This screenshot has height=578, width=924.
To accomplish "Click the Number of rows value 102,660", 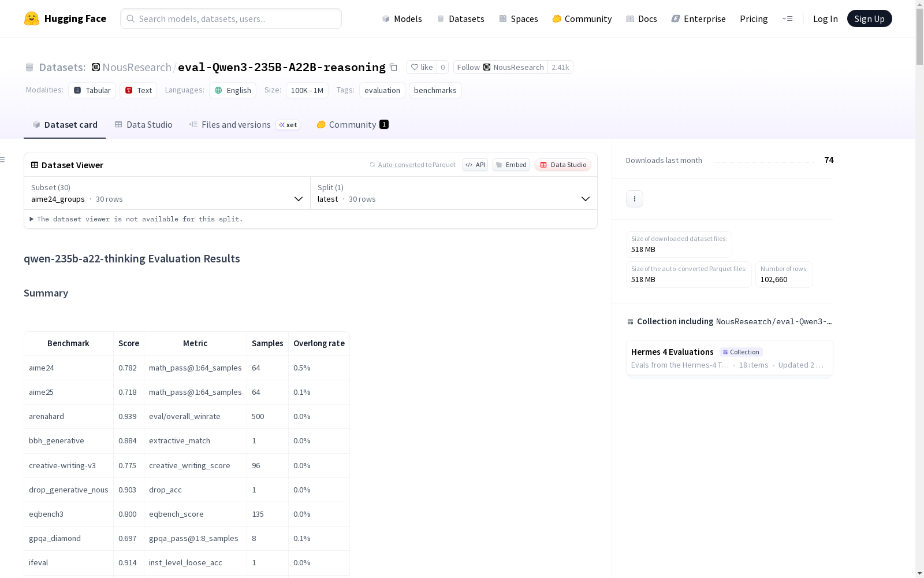I will 774,280.
